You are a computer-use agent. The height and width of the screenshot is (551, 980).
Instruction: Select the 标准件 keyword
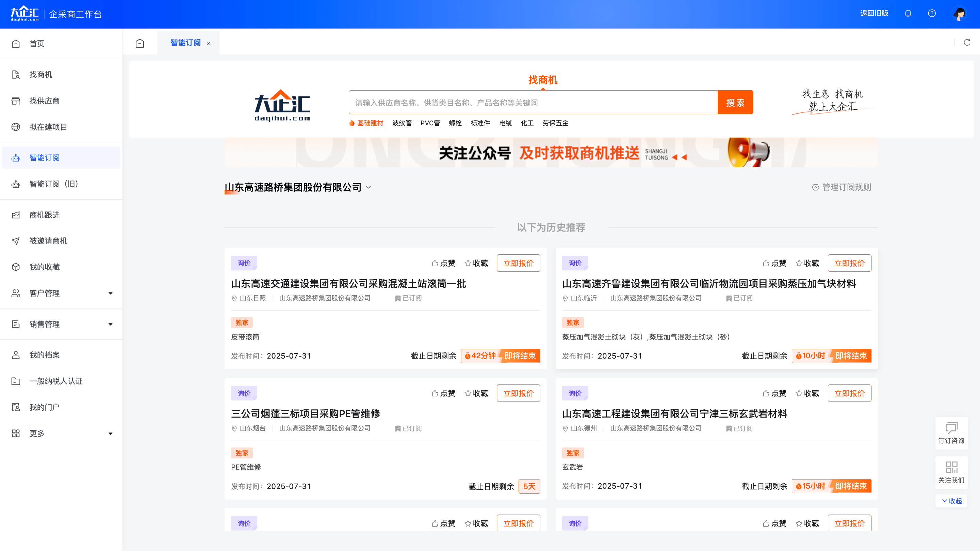(x=480, y=123)
